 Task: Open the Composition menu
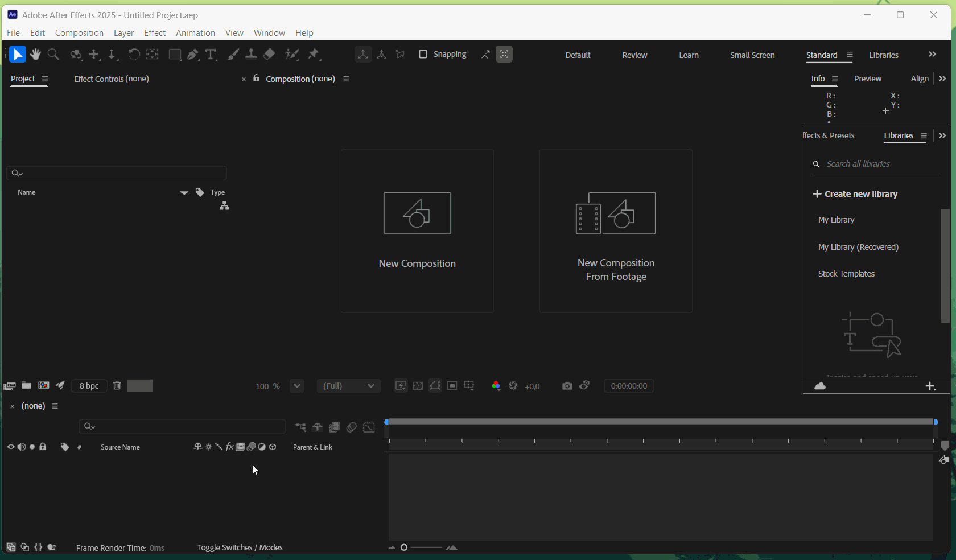[79, 33]
